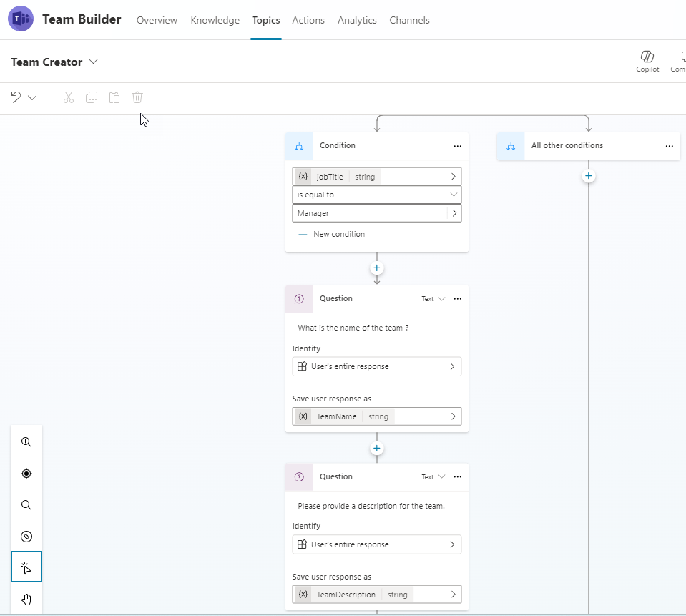Select the pointer selection tool
This screenshot has width=686, height=616.
(x=26, y=567)
